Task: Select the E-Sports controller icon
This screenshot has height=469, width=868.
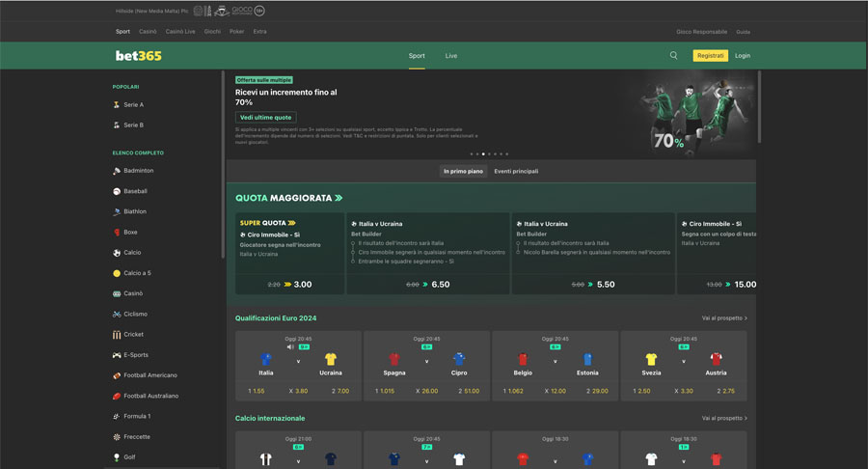Action: [117, 355]
